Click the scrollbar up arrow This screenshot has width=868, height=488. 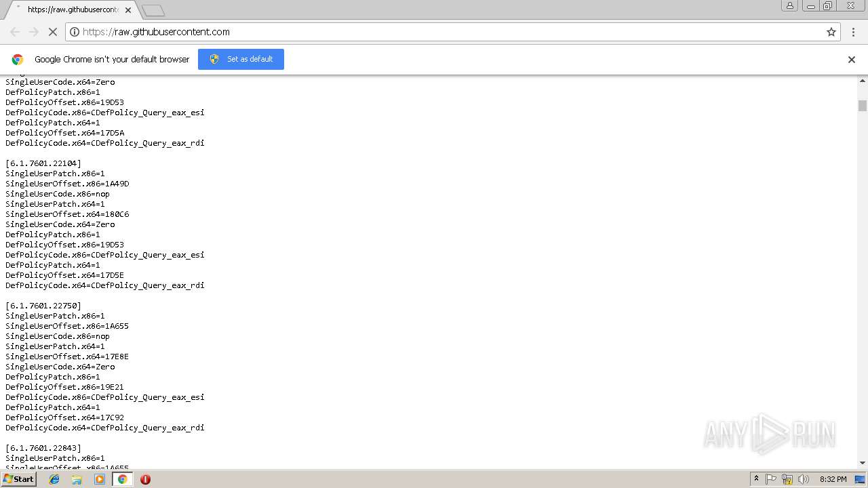863,81
